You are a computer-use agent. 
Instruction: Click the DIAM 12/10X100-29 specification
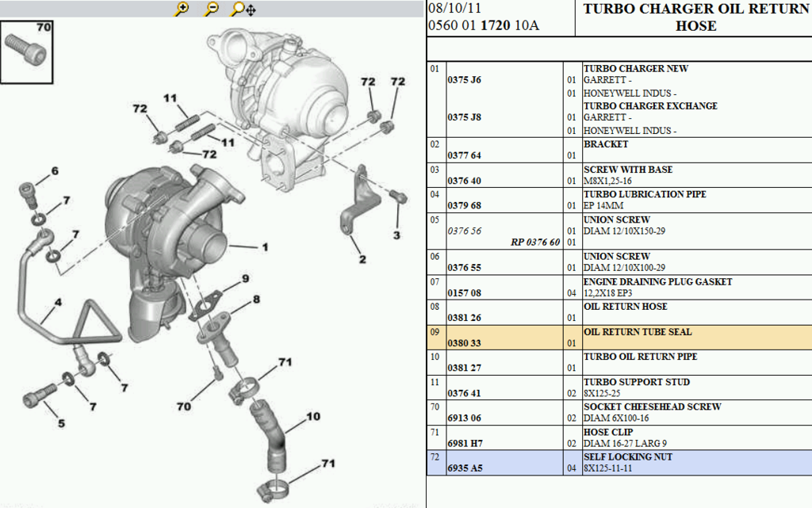point(625,267)
